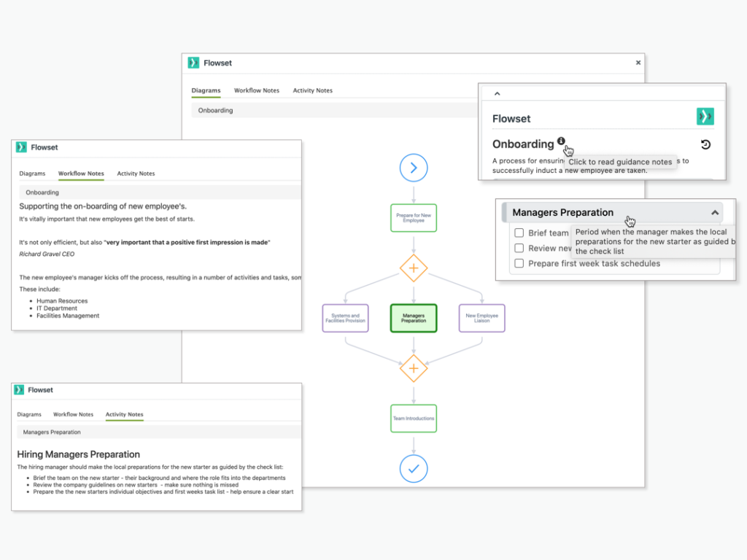Collapse the Flowset side panel chevron
This screenshot has width=747, height=560.
point(497,93)
